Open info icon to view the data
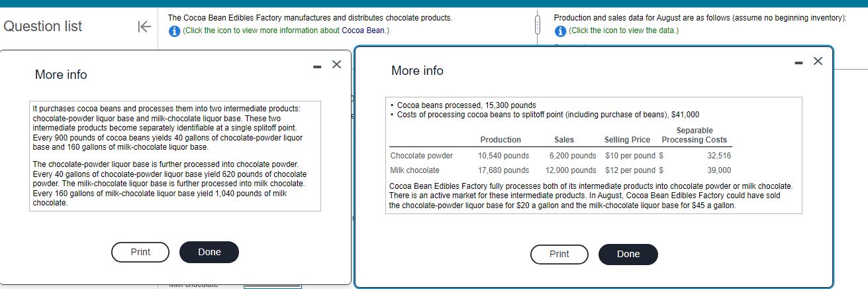 click(x=560, y=30)
